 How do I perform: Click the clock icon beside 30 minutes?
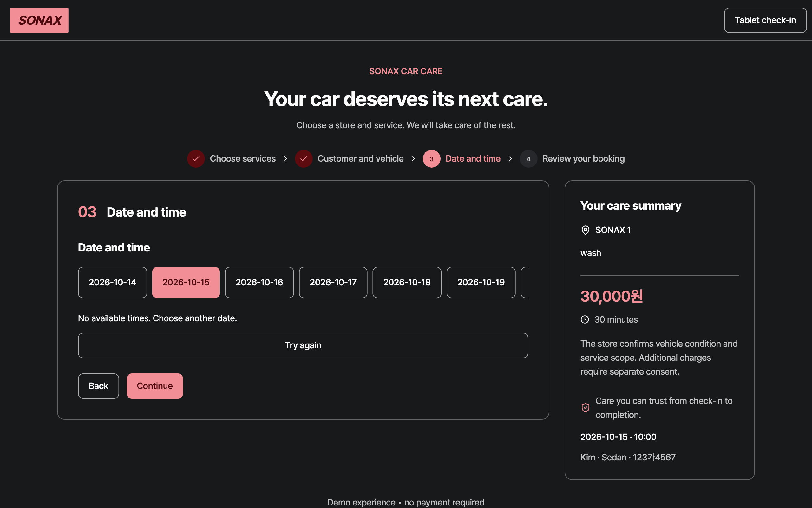click(585, 319)
